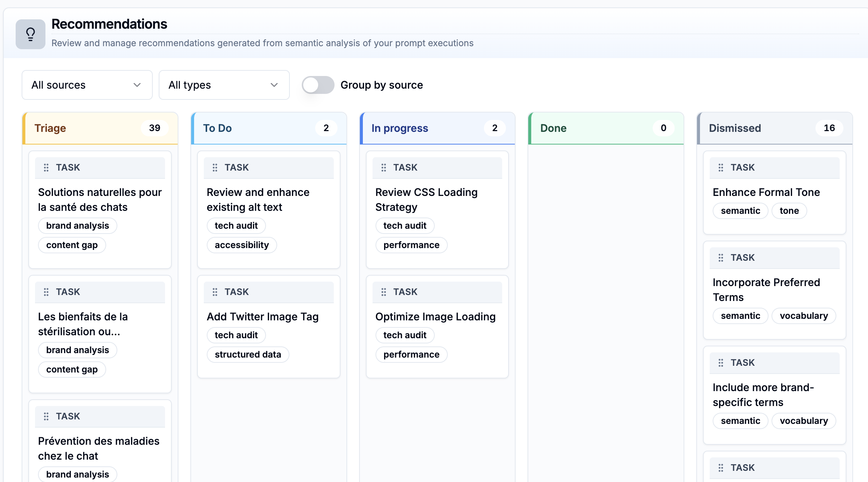This screenshot has height=482, width=868.
Task: Click drag handle on Solutions naturelles task
Action: [46, 168]
